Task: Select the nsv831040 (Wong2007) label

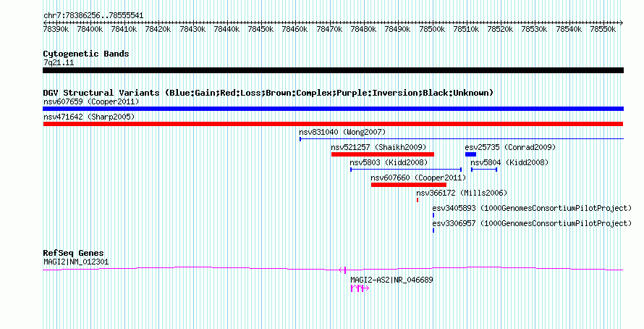Action: tap(342, 132)
